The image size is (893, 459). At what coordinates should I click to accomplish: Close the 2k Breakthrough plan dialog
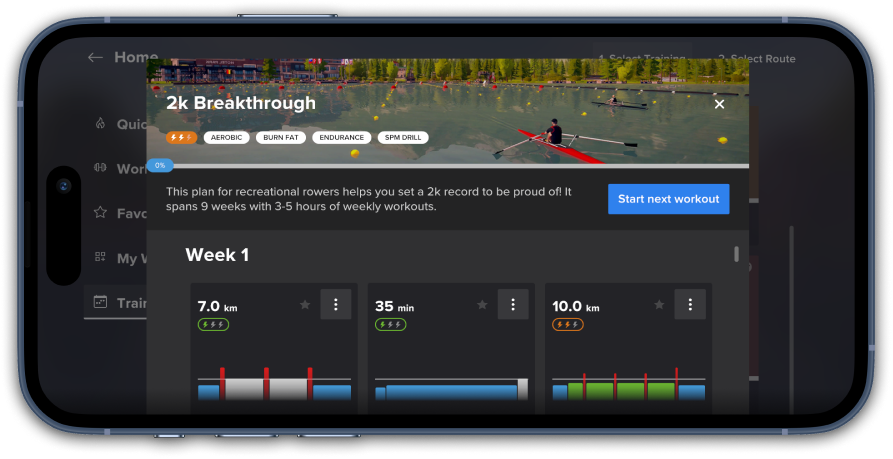pos(719,104)
